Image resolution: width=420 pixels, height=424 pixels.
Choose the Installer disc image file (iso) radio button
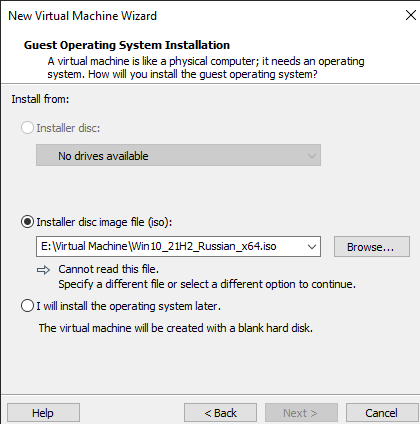27,222
